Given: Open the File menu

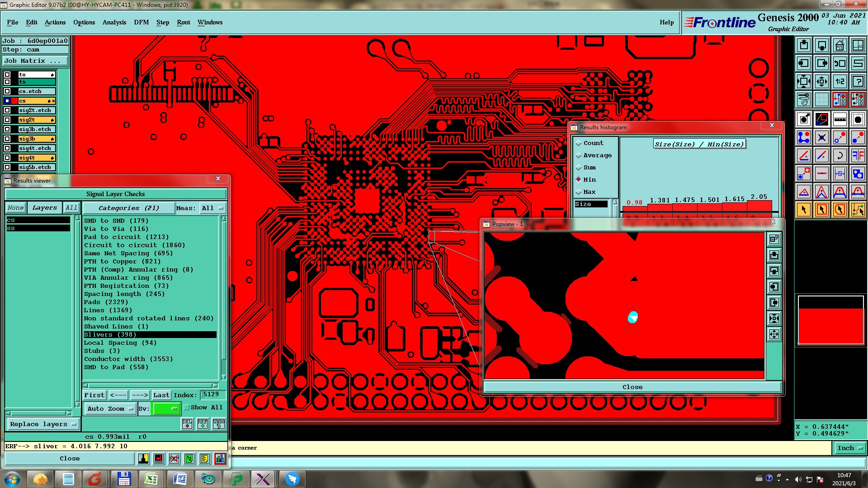Looking at the screenshot, I should (x=13, y=22).
